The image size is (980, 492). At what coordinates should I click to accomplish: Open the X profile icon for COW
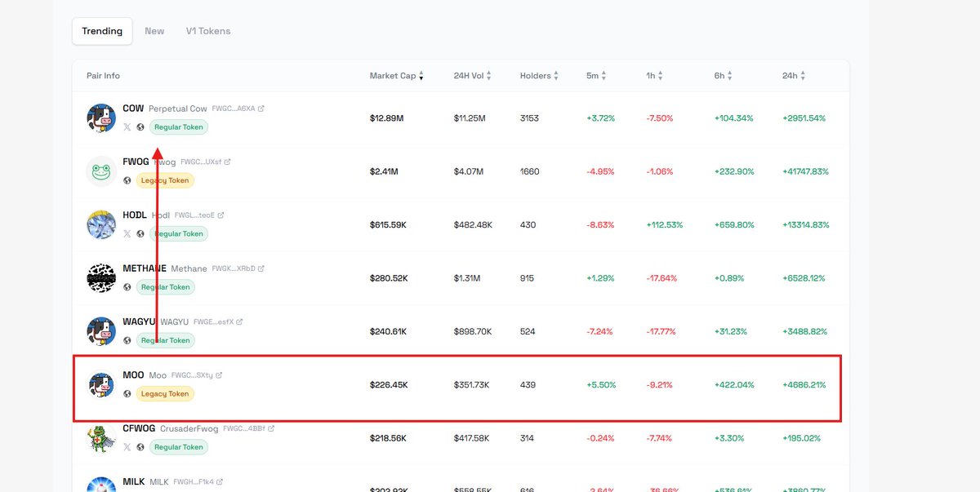coord(127,127)
